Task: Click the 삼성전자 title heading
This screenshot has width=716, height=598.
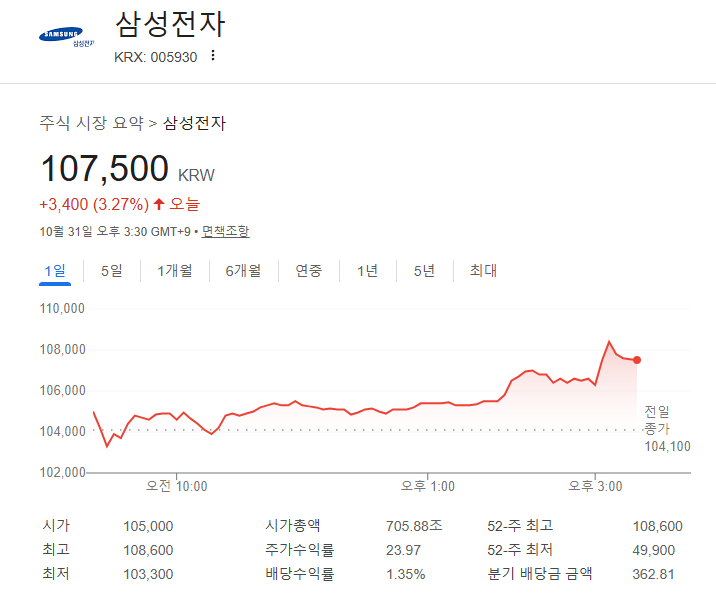Action: coord(170,24)
